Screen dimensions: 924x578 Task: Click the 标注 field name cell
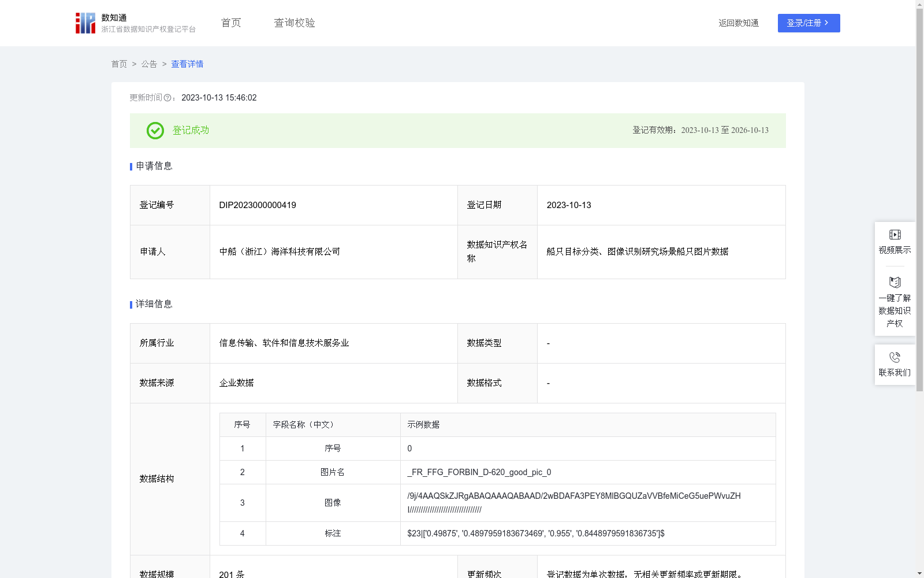pos(333,533)
